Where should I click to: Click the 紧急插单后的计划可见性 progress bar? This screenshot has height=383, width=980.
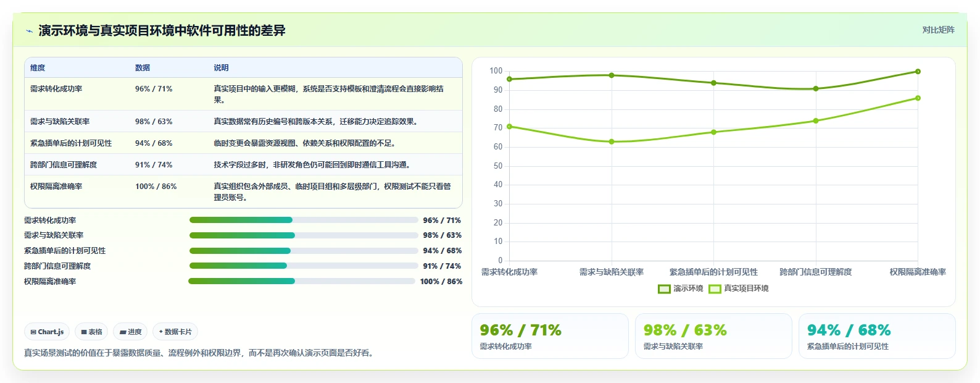point(304,251)
